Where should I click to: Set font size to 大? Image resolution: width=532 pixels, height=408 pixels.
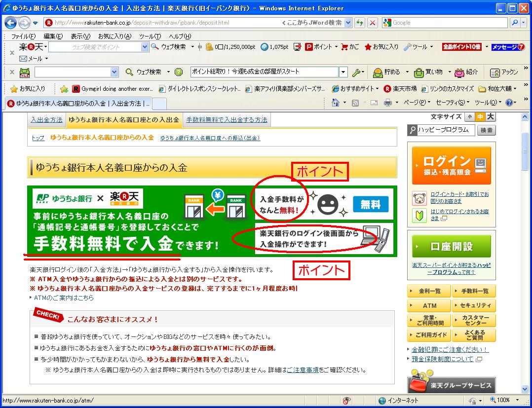click(x=490, y=117)
